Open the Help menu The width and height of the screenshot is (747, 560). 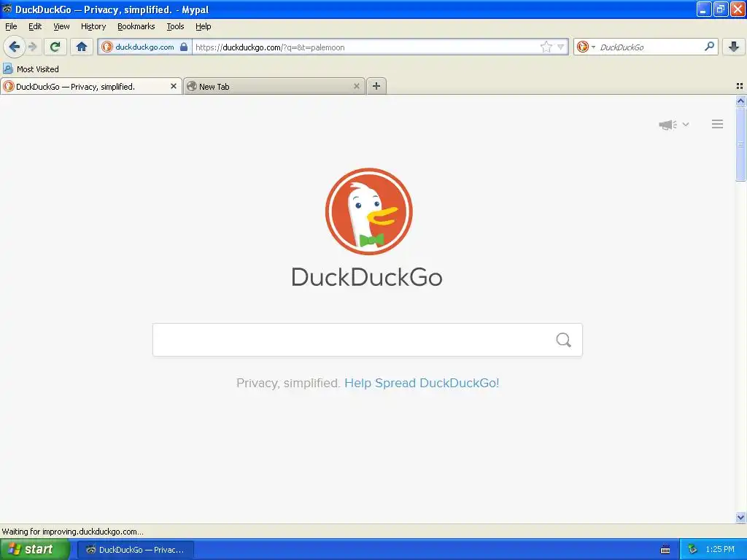(x=203, y=27)
